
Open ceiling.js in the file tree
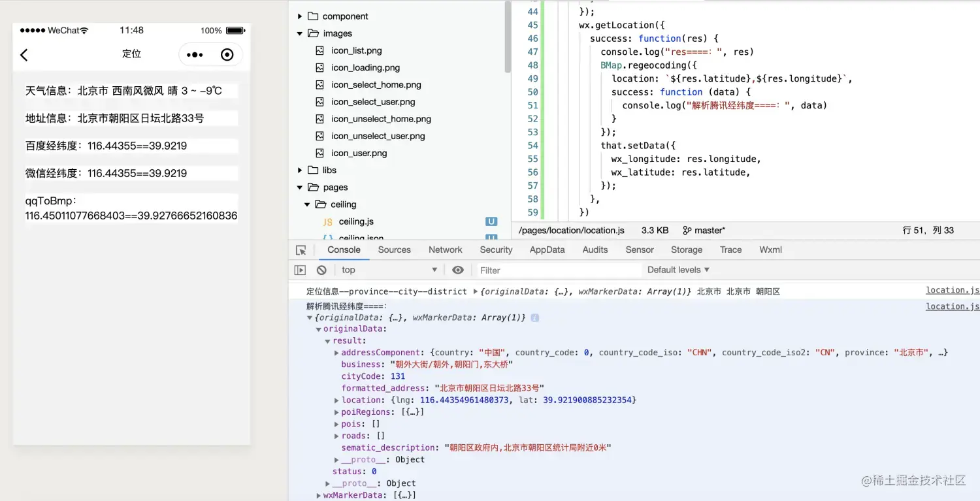(356, 222)
